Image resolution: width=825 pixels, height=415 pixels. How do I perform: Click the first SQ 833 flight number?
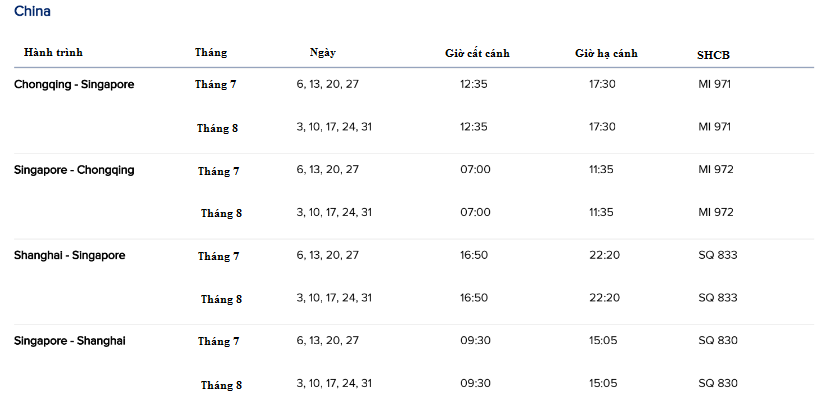(x=718, y=255)
